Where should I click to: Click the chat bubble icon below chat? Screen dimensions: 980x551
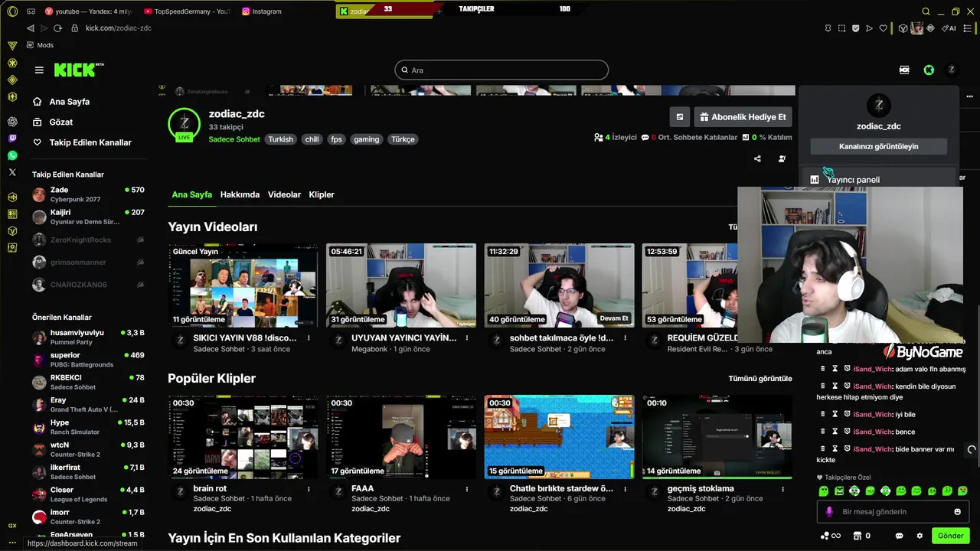pyautogui.click(x=899, y=536)
